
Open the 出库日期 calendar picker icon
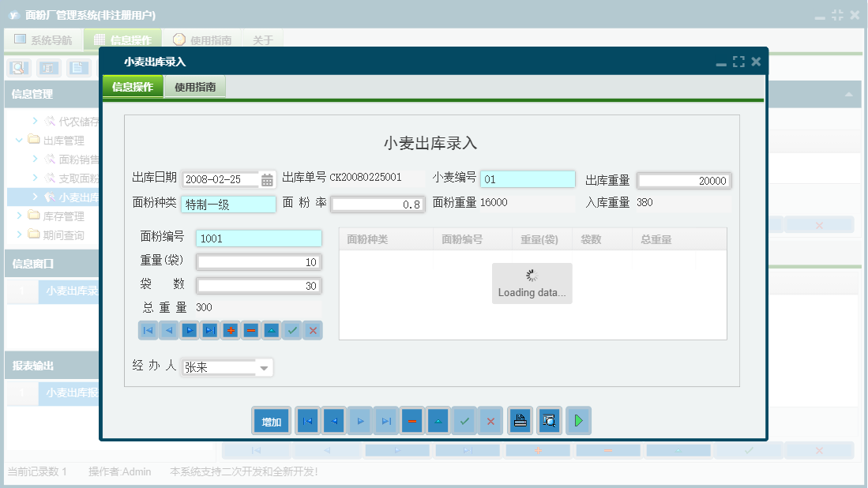point(267,178)
